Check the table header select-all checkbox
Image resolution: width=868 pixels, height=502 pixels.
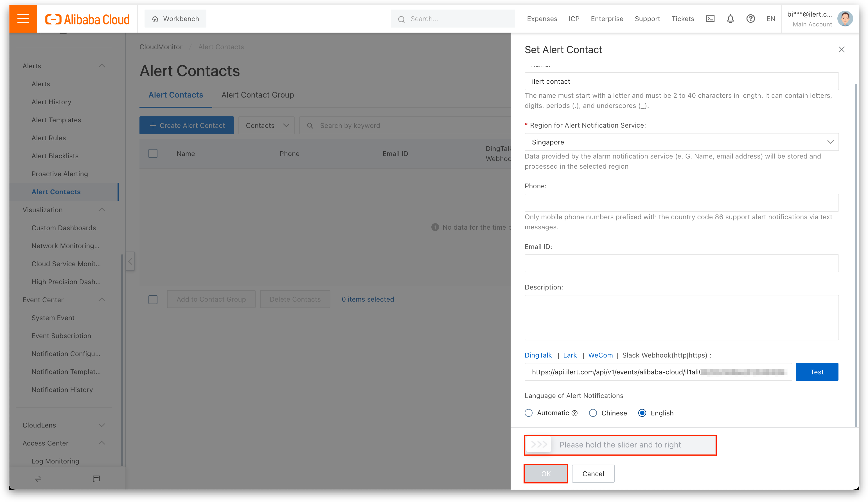pos(153,153)
